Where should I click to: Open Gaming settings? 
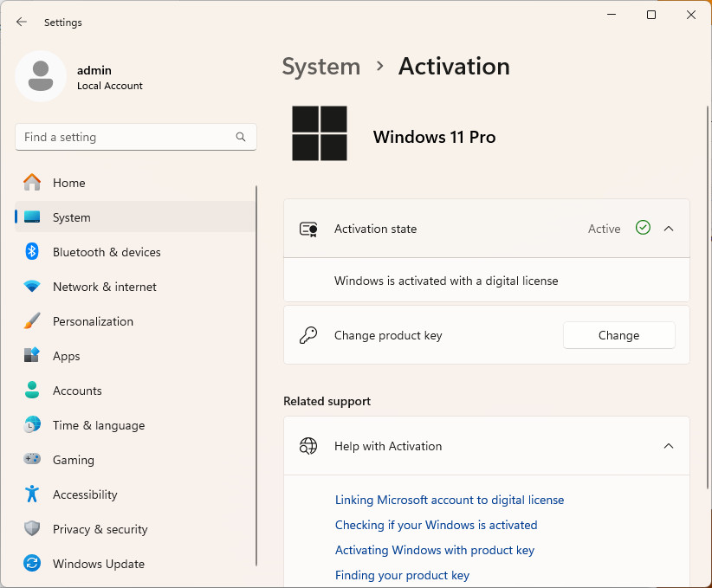click(135, 460)
